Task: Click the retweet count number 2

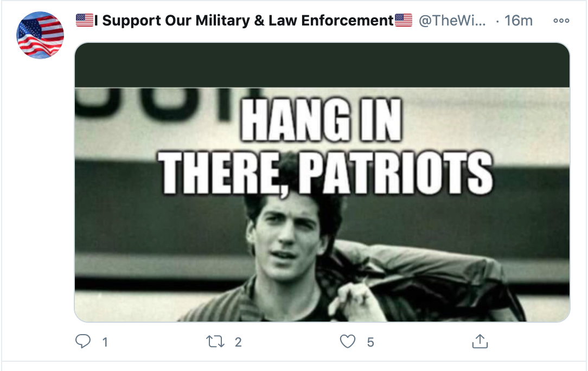Action: pos(238,342)
